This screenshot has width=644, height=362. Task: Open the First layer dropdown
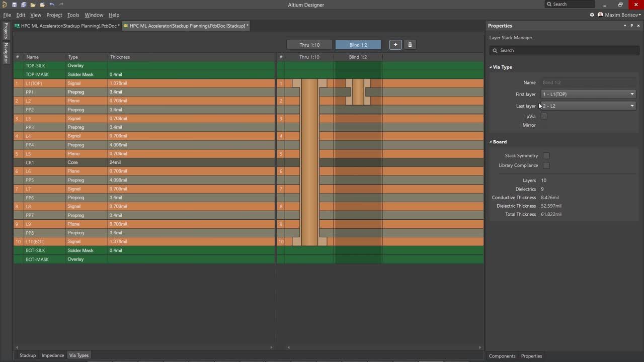(588, 94)
